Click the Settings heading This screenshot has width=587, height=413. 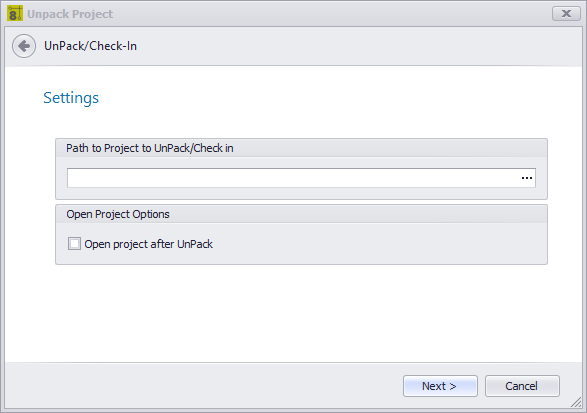[x=71, y=98]
